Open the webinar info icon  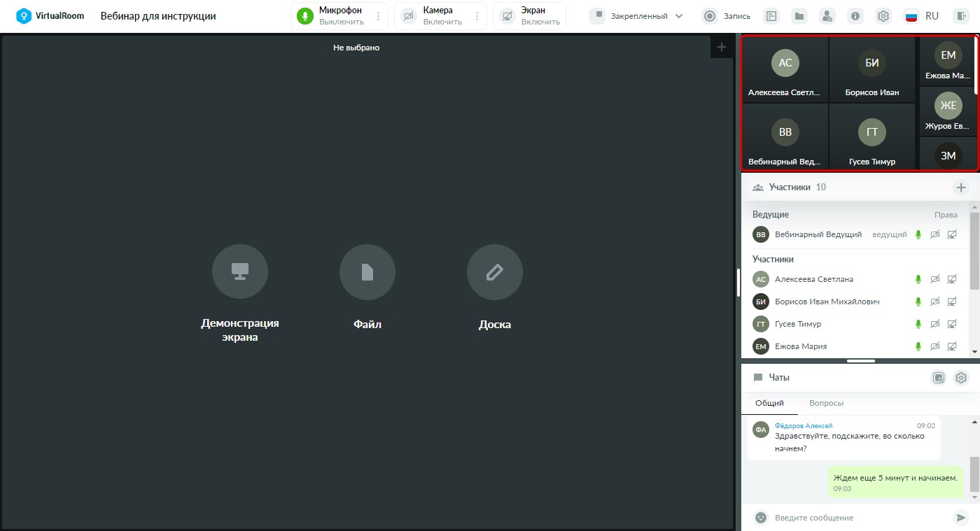855,16
